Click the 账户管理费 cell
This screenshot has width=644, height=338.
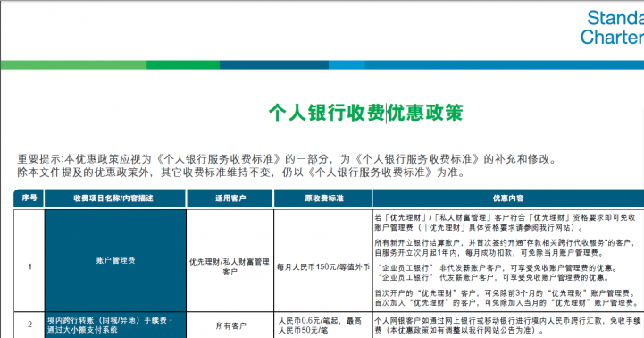point(115,260)
